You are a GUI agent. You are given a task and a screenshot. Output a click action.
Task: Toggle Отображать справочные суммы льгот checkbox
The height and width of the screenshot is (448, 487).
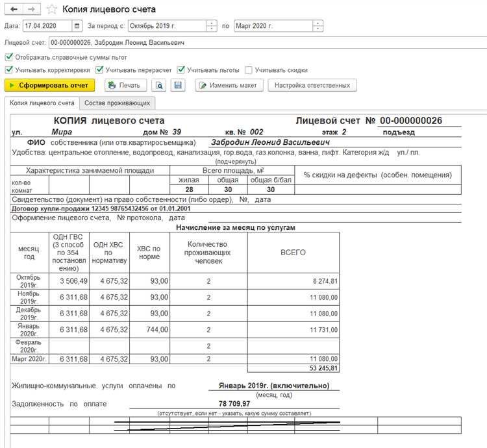8,57
